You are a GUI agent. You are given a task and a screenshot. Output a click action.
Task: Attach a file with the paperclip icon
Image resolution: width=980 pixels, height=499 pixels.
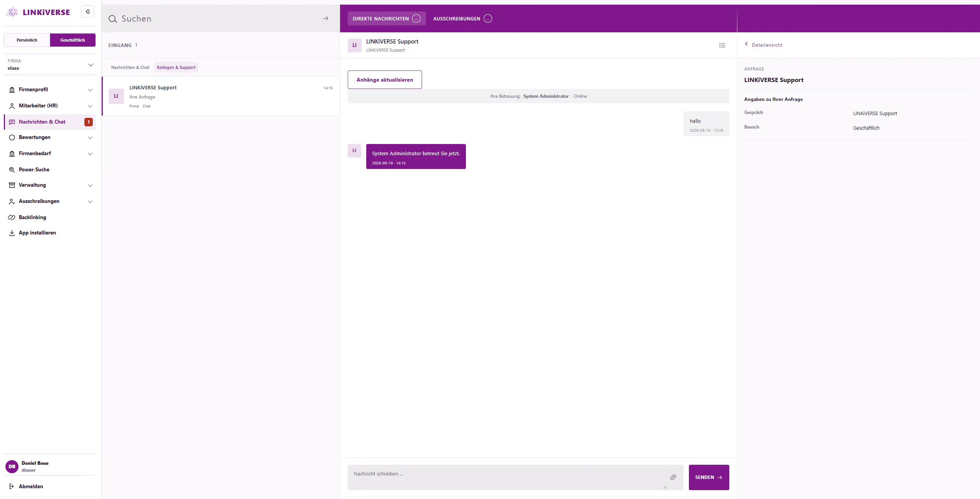pos(673,477)
